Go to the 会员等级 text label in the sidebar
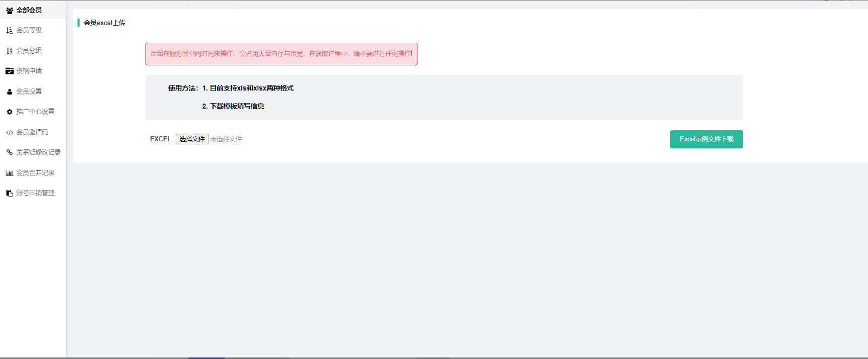868x359 pixels. 29,30
